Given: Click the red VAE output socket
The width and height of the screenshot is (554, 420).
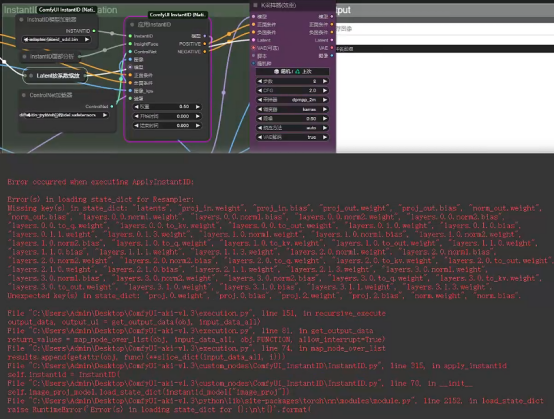Looking at the screenshot, I should 332,48.
